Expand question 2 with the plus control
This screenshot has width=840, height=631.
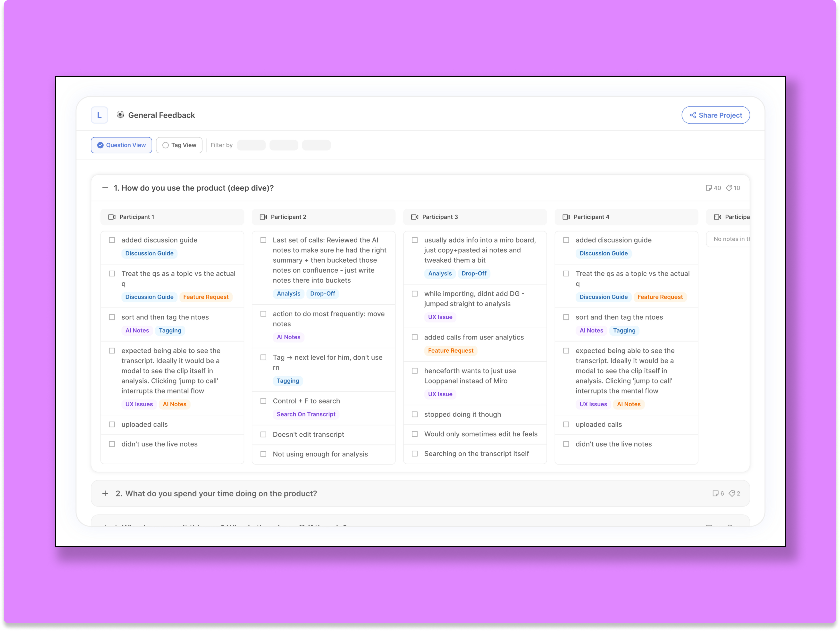coord(105,493)
